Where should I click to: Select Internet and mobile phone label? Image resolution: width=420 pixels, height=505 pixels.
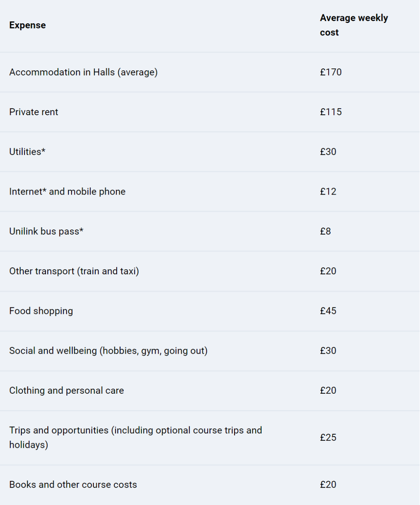tap(67, 191)
